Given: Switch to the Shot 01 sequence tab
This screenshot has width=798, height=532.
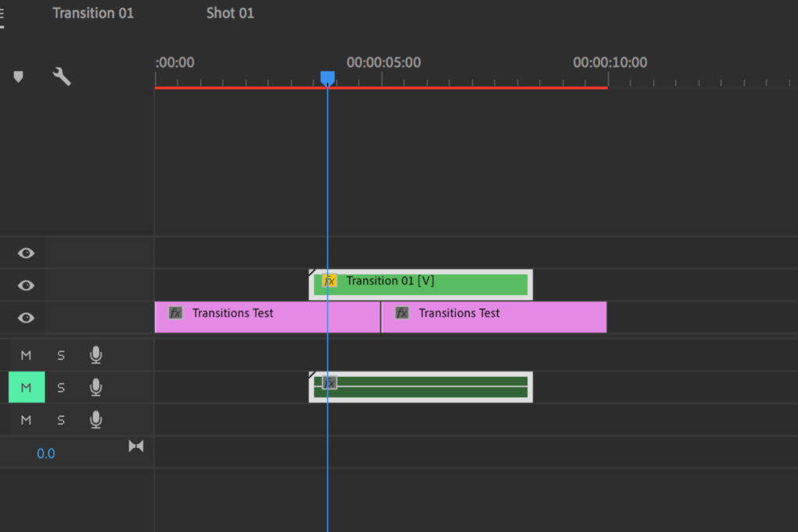Looking at the screenshot, I should (x=230, y=13).
